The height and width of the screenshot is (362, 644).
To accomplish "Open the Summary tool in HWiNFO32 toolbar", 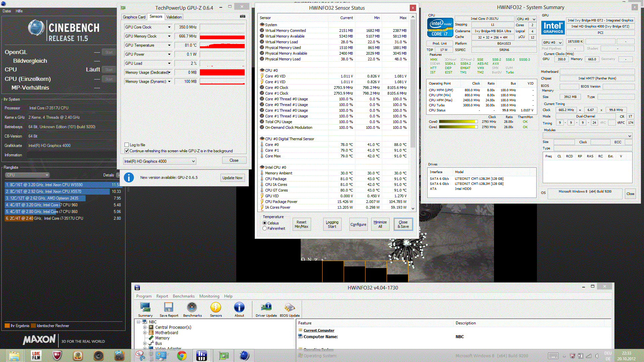I will coord(145,309).
